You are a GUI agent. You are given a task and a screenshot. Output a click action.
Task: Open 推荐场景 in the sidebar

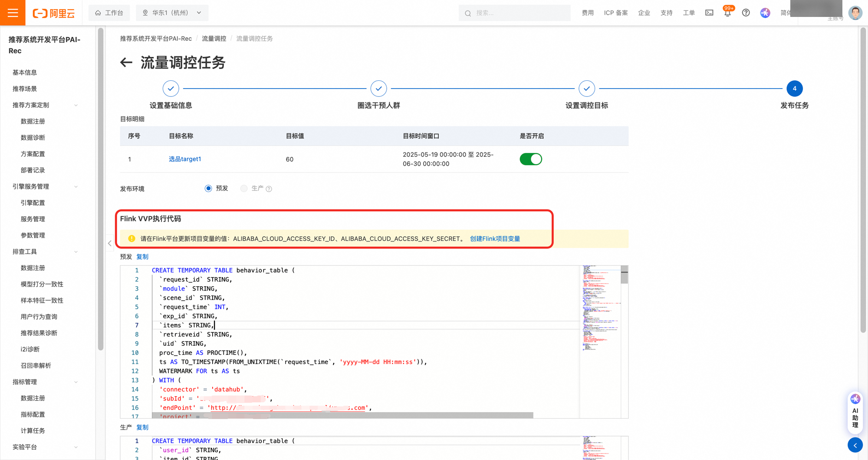25,89
